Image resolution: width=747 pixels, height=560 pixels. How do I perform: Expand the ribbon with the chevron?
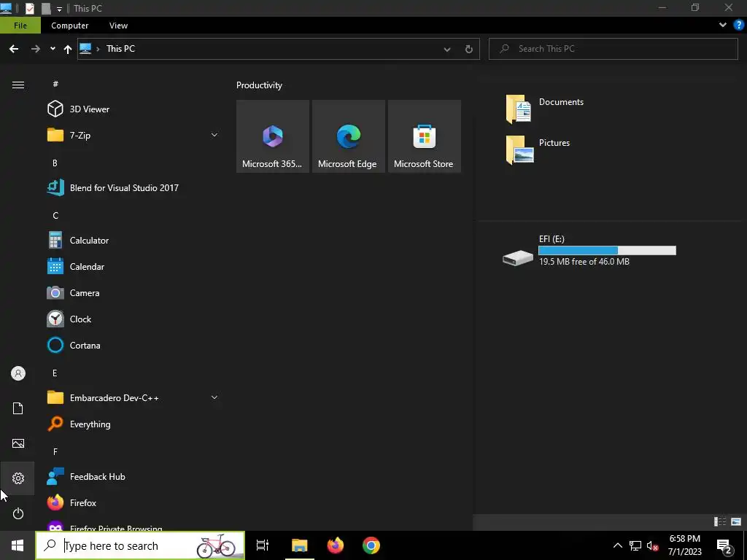(x=723, y=26)
